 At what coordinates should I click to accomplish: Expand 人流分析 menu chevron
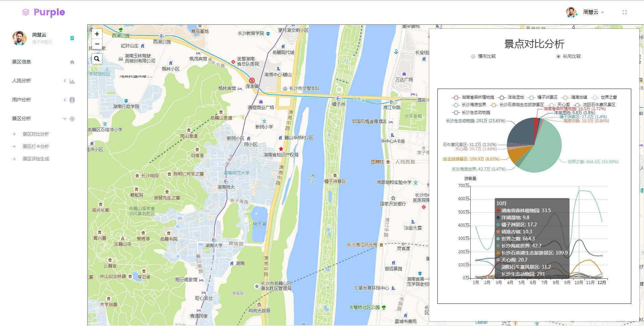(65, 81)
